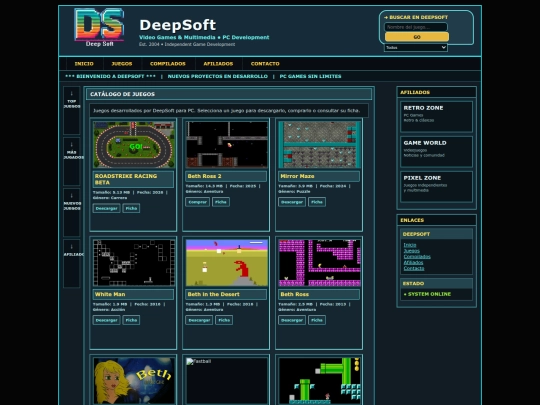Click the Afiliados link under Enlaces
540x405 pixels.
pos(413,262)
